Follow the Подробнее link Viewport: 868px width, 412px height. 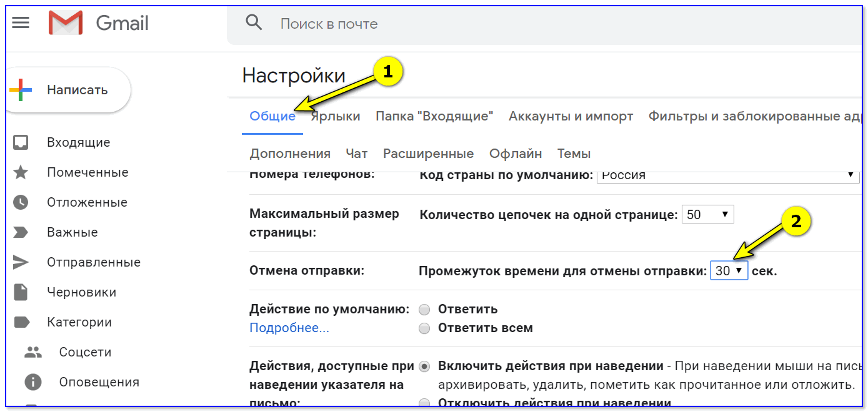(x=289, y=328)
